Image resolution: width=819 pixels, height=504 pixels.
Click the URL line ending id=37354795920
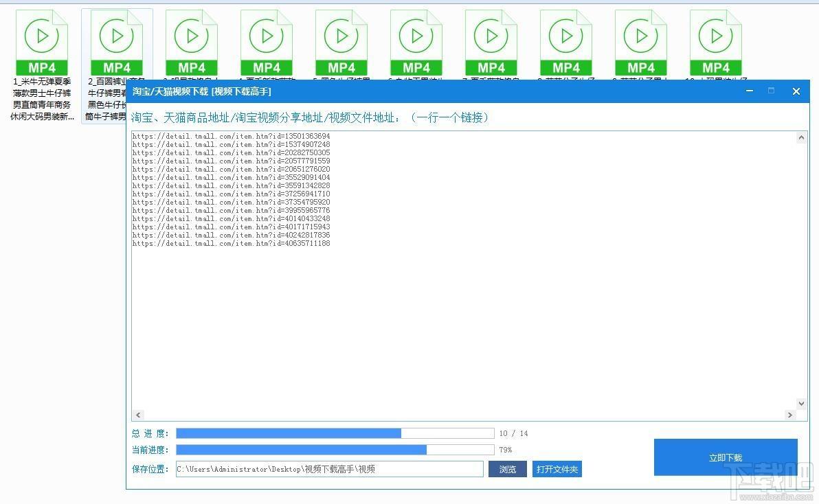pyautogui.click(x=231, y=202)
